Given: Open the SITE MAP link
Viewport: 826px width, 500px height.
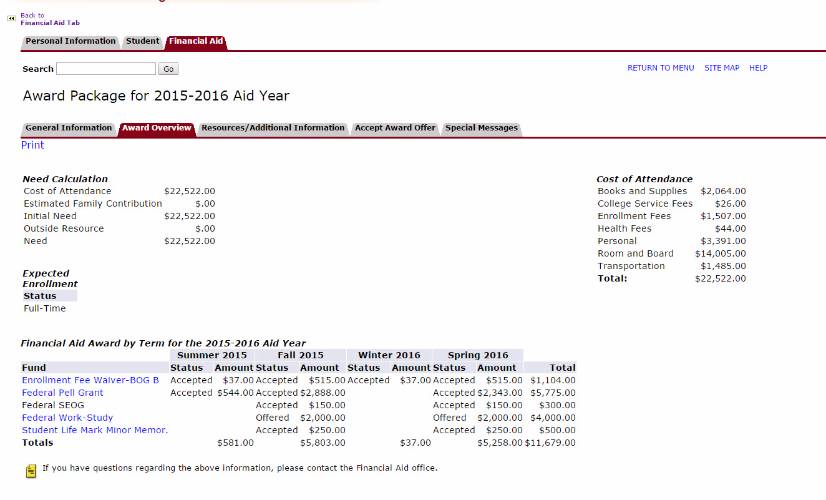Looking at the screenshot, I should (x=721, y=68).
